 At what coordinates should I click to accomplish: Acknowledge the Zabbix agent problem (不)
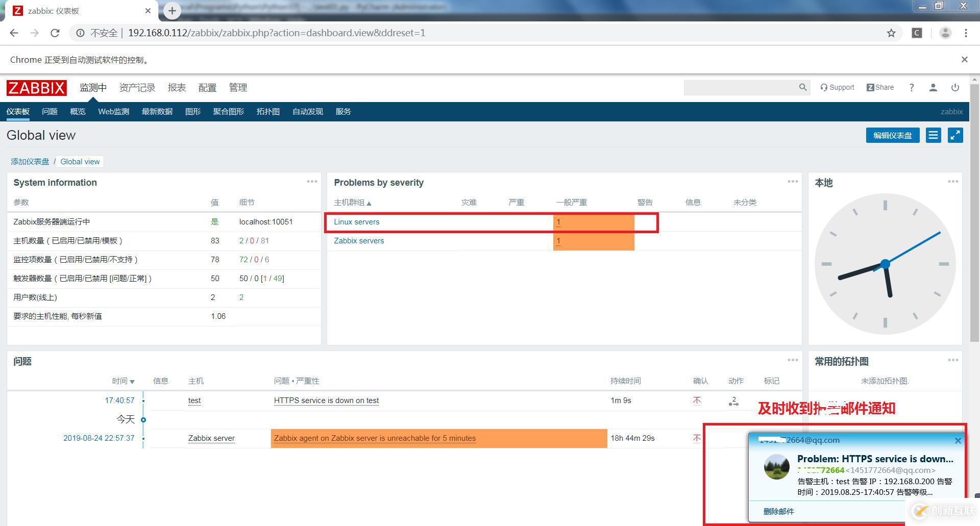coord(697,438)
